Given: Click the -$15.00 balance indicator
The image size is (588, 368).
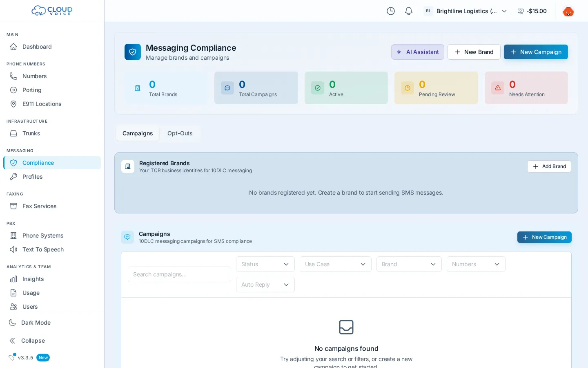Looking at the screenshot, I should tap(532, 11).
